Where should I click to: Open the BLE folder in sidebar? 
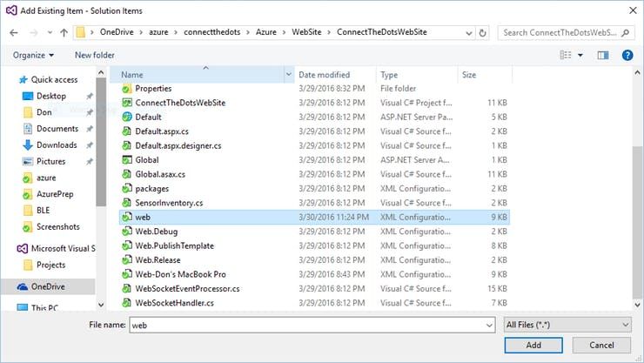(43, 211)
